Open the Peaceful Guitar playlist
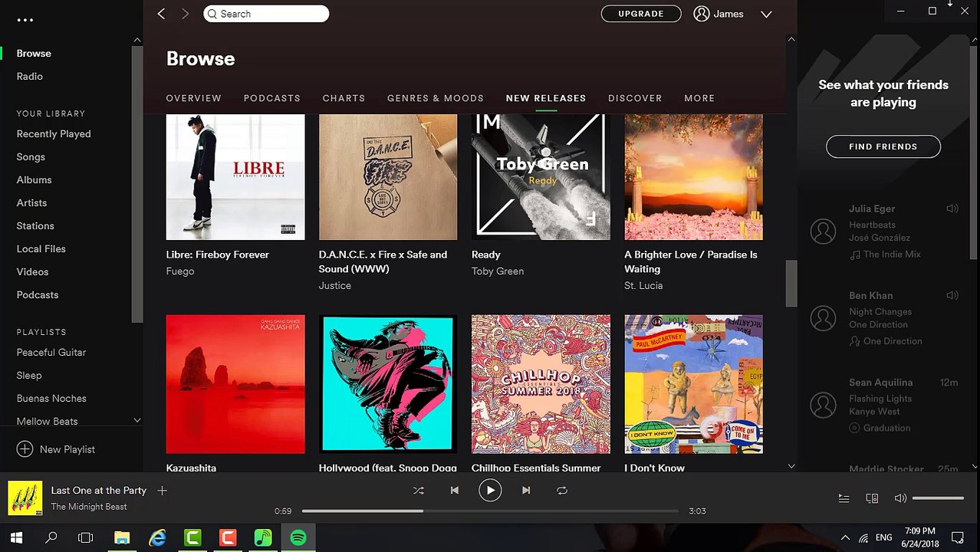The height and width of the screenshot is (552, 980). pos(51,353)
